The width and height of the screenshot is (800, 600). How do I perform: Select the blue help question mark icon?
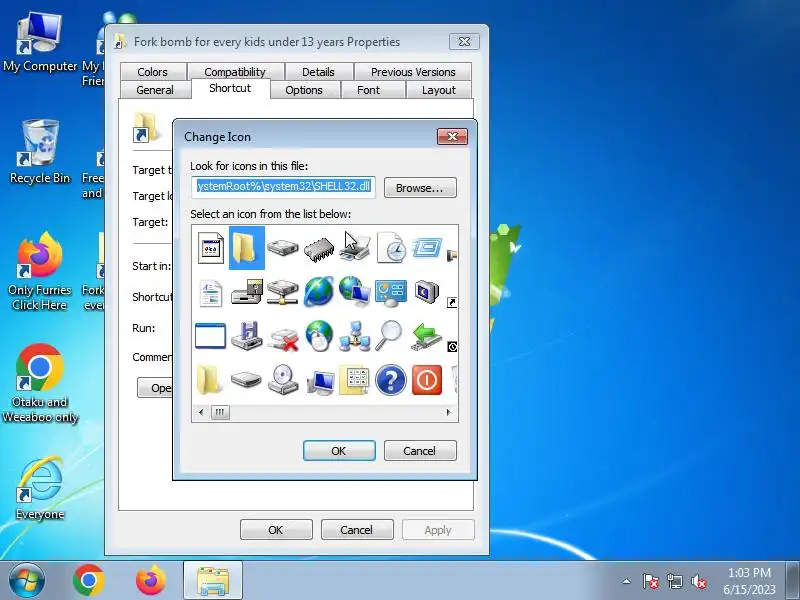pyautogui.click(x=391, y=380)
